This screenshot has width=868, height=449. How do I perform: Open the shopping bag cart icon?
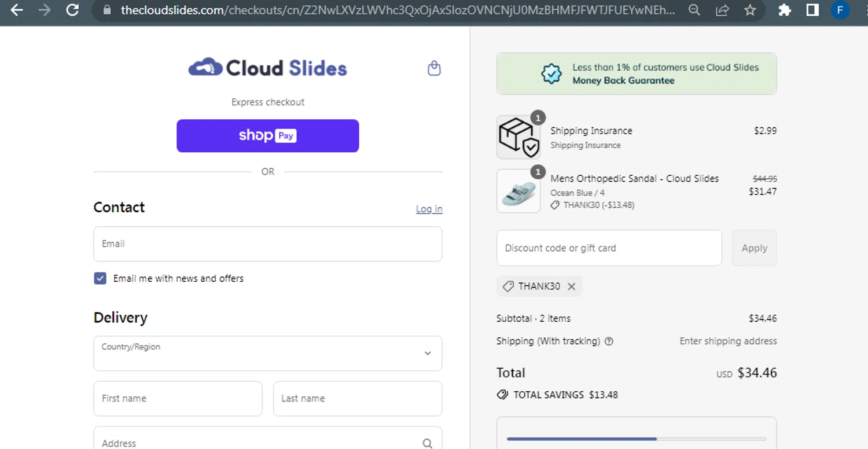434,69
